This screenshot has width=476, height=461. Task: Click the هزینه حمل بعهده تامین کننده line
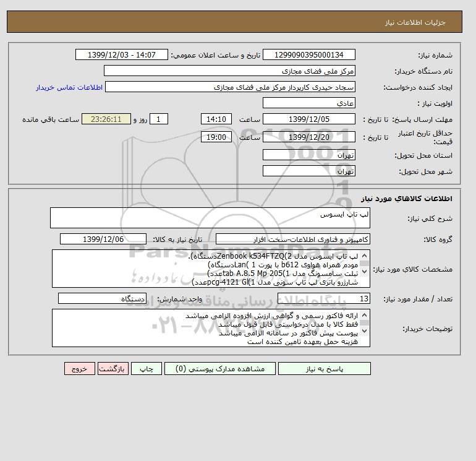click(x=303, y=342)
